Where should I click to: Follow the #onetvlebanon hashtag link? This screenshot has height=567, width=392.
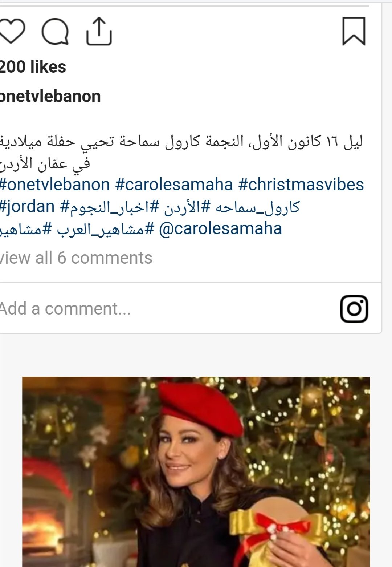coord(55,185)
